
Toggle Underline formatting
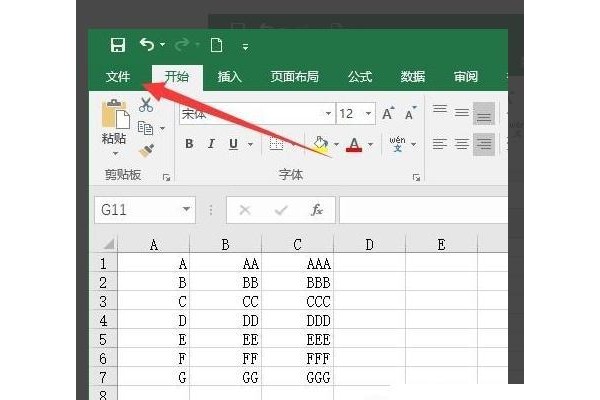pyautogui.click(x=233, y=144)
